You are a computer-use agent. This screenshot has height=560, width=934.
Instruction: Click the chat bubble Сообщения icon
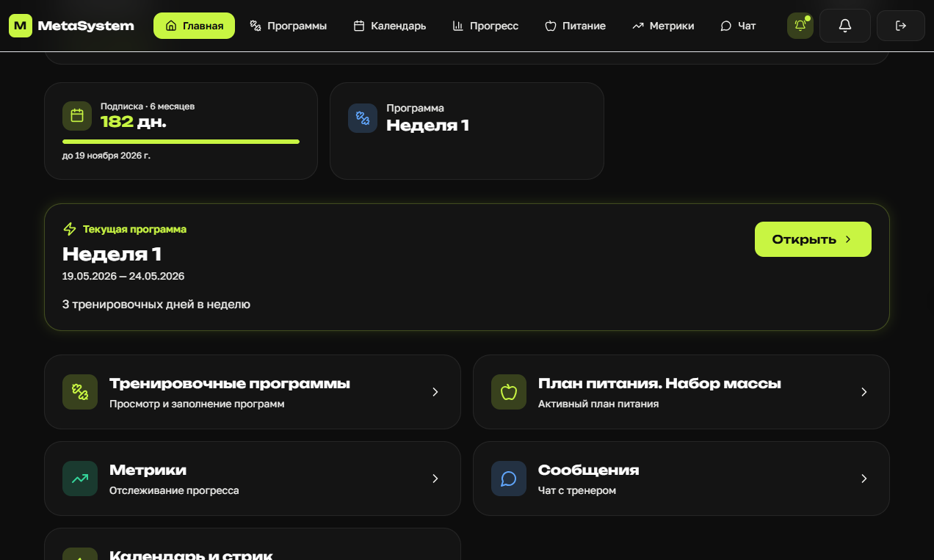tap(509, 479)
